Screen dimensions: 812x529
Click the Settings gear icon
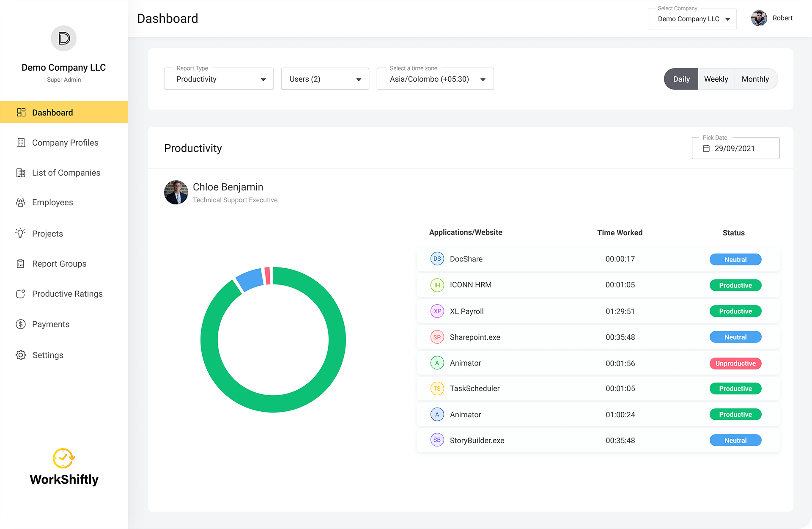coord(21,355)
